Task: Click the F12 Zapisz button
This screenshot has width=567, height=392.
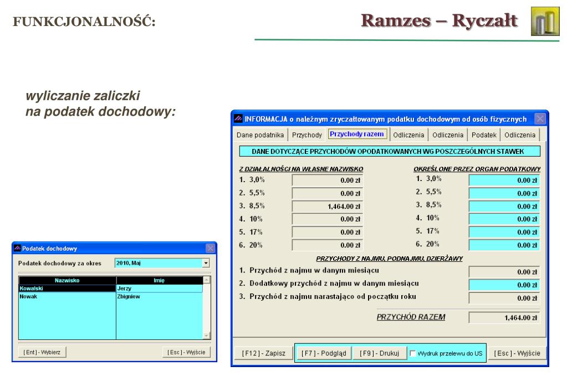Action: 264,353
